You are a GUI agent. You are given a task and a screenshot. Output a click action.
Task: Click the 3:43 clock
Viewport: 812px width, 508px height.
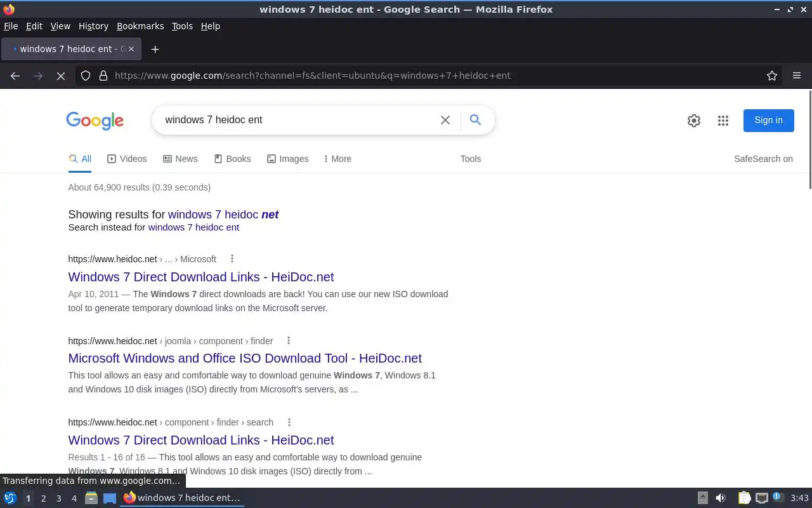tap(799, 498)
